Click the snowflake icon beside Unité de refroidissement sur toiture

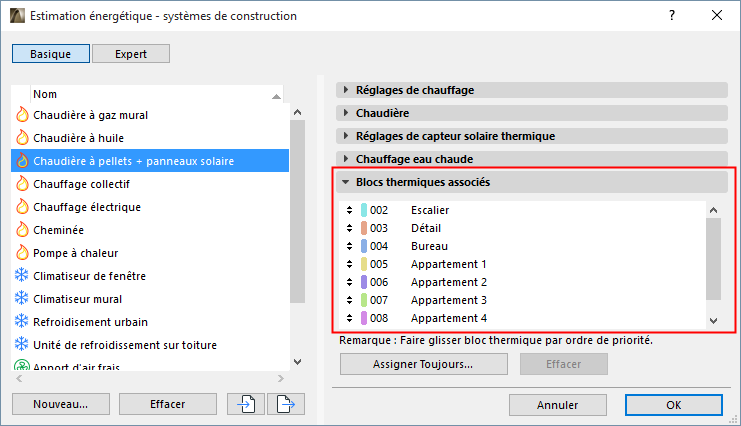22,344
